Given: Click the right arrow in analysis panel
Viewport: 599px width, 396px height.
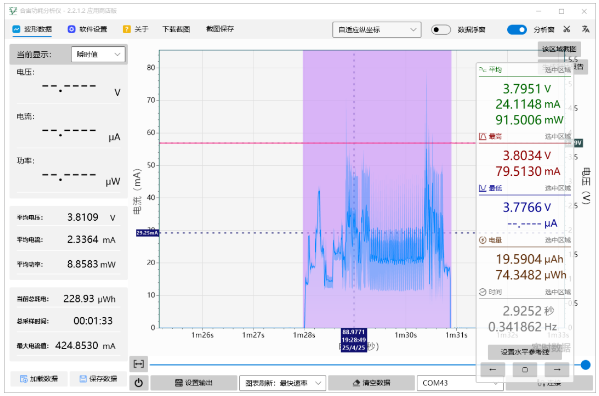Looking at the screenshot, I should click(x=557, y=369).
